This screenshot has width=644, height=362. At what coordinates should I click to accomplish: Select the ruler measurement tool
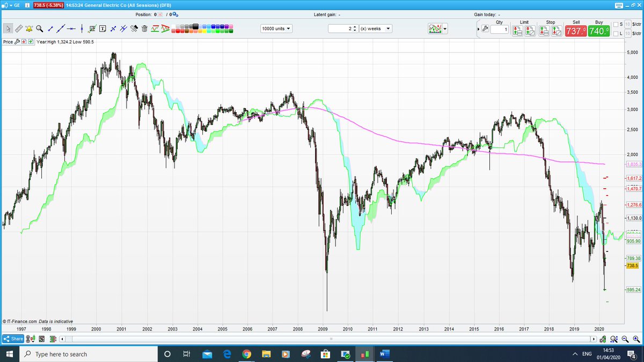[19, 28]
